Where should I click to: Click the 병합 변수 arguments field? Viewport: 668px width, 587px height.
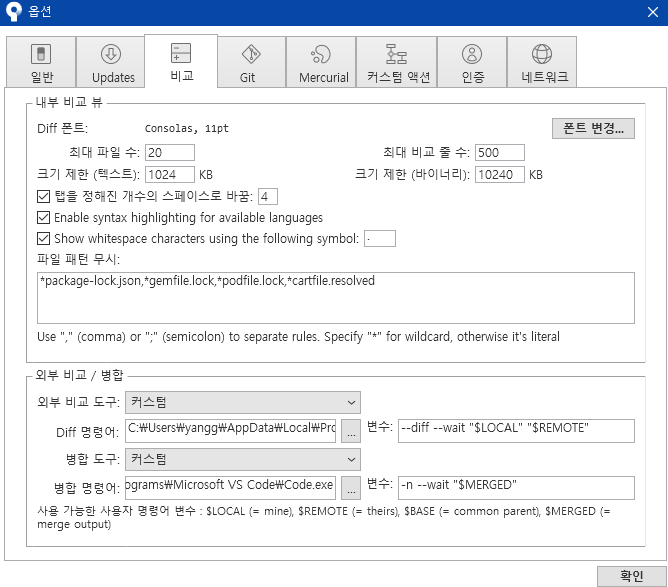click(x=516, y=488)
